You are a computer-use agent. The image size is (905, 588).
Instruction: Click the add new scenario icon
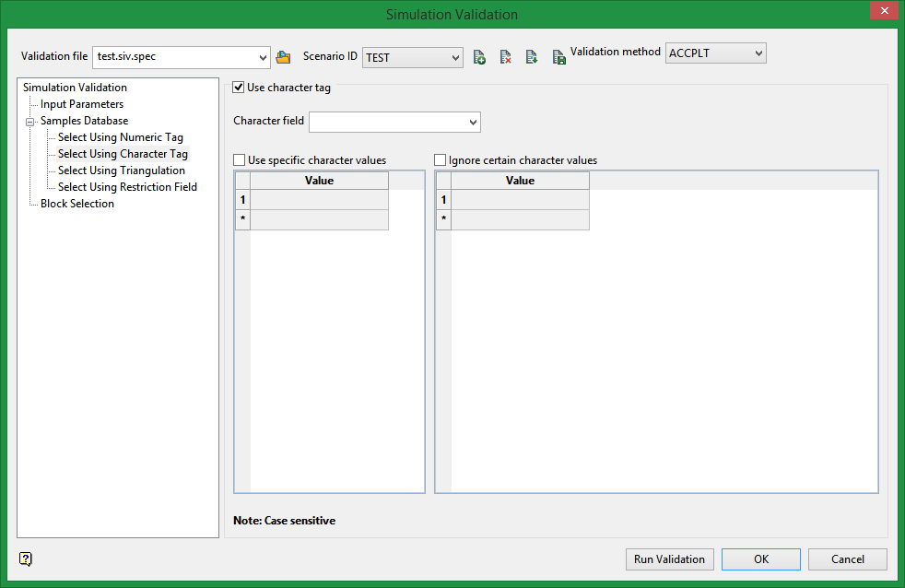pos(479,57)
